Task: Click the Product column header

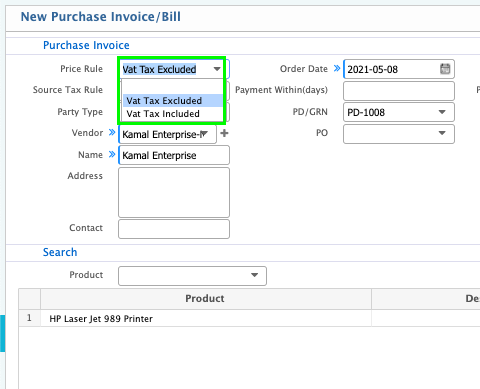Action: pos(206,299)
